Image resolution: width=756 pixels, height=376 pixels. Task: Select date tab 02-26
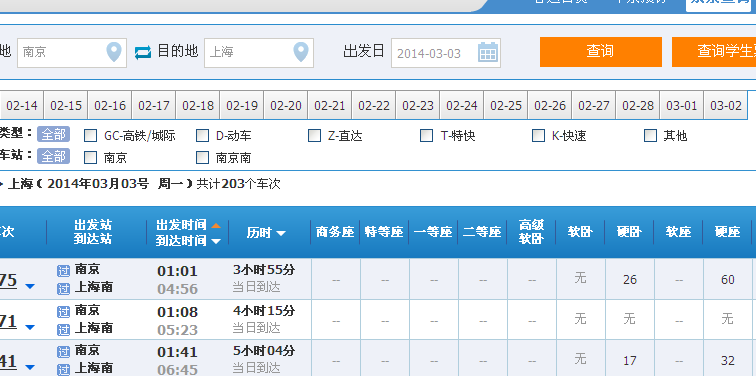click(x=550, y=106)
